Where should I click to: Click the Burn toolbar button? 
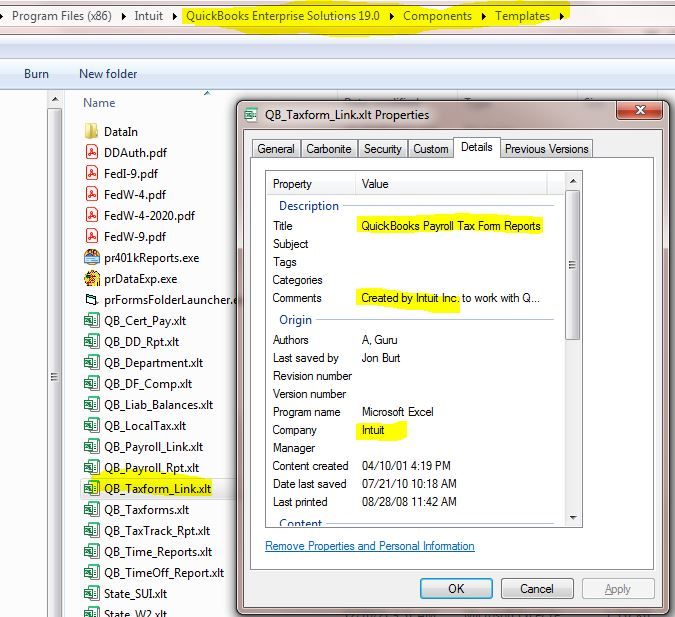coord(36,74)
